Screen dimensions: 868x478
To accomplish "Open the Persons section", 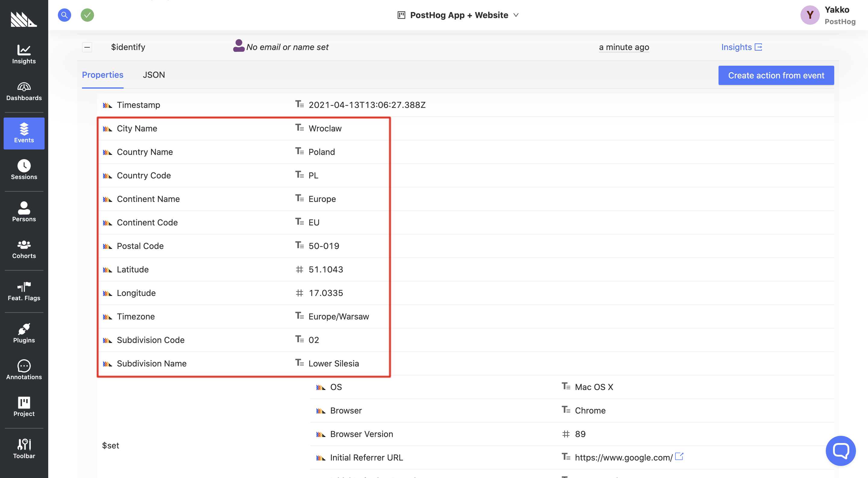I will [x=24, y=211].
